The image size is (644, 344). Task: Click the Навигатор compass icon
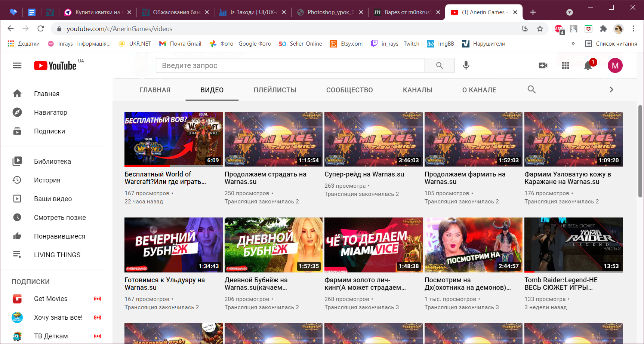17,112
